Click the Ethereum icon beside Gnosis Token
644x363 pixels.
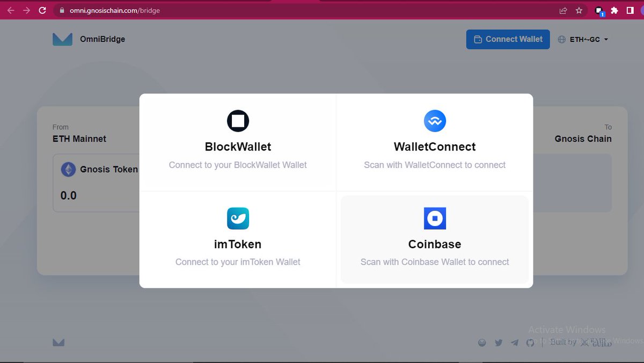point(68,170)
